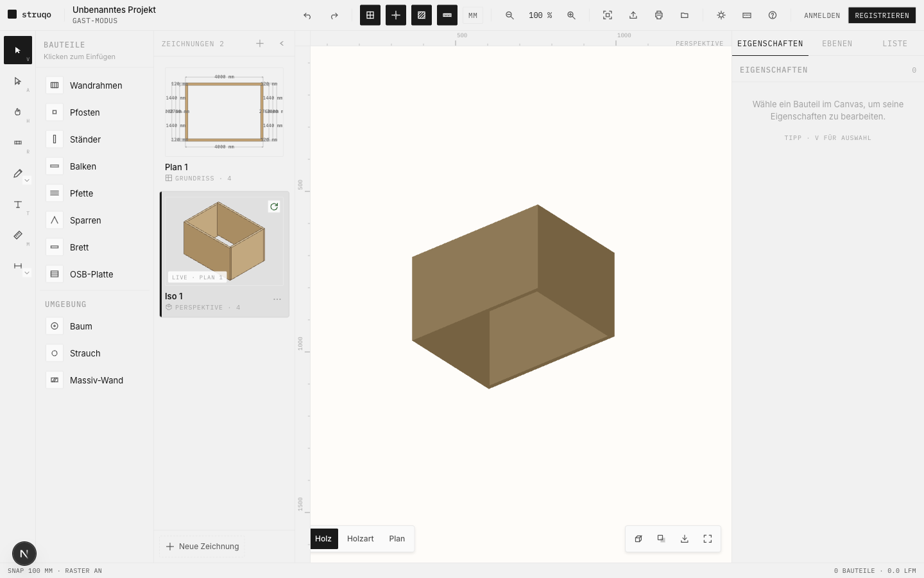
Task: Print the drawing
Action: (659, 15)
